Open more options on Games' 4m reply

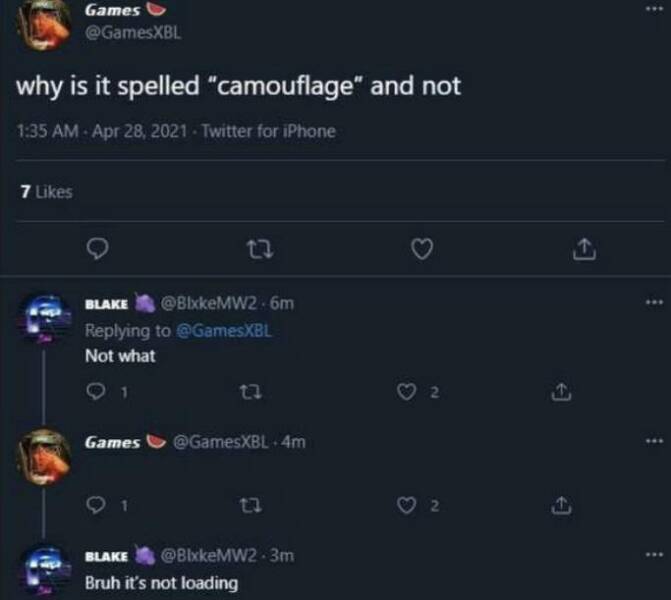click(x=654, y=441)
